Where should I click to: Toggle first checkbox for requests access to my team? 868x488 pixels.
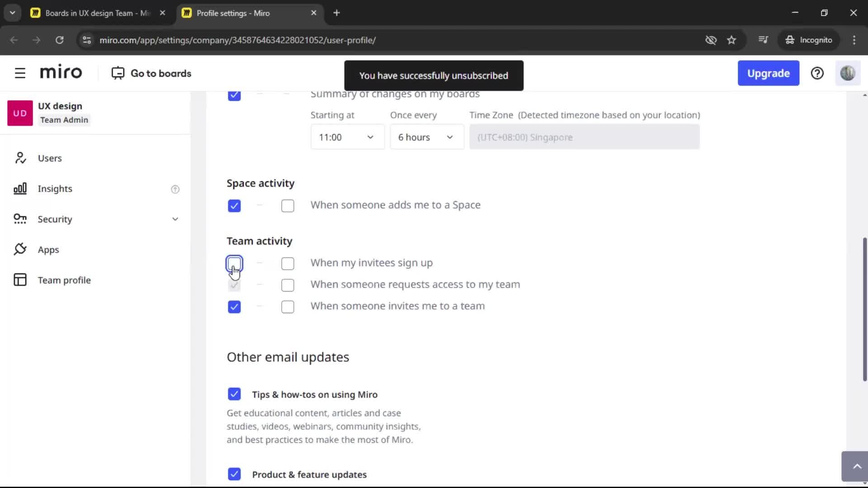[x=234, y=286]
